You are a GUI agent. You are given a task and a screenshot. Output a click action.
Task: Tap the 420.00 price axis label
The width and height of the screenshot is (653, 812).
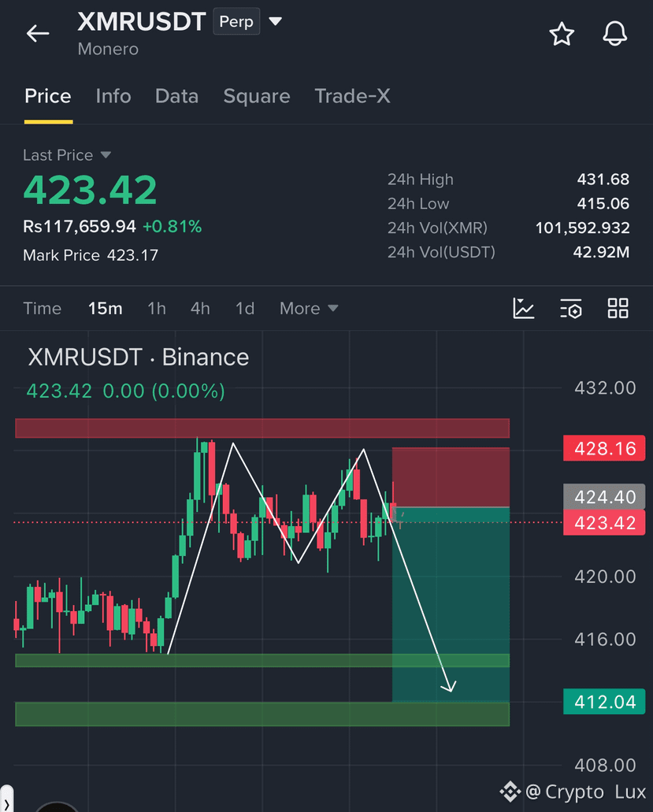(605, 577)
